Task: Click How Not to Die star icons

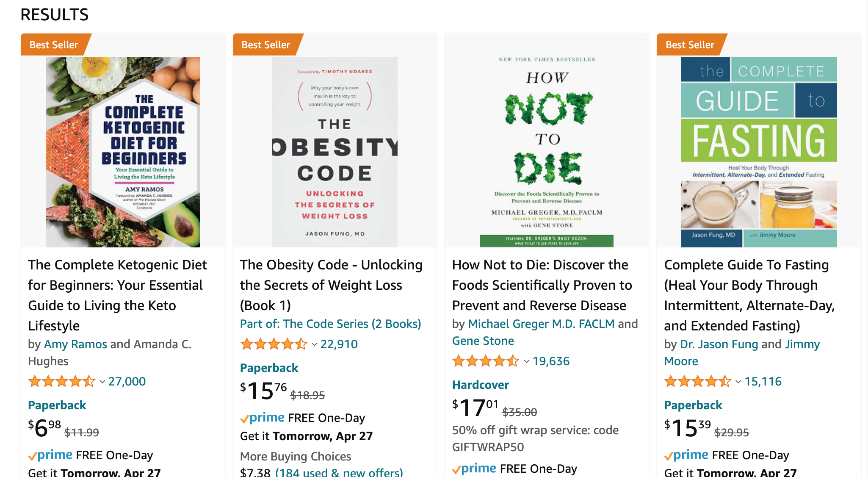Action: point(485,361)
